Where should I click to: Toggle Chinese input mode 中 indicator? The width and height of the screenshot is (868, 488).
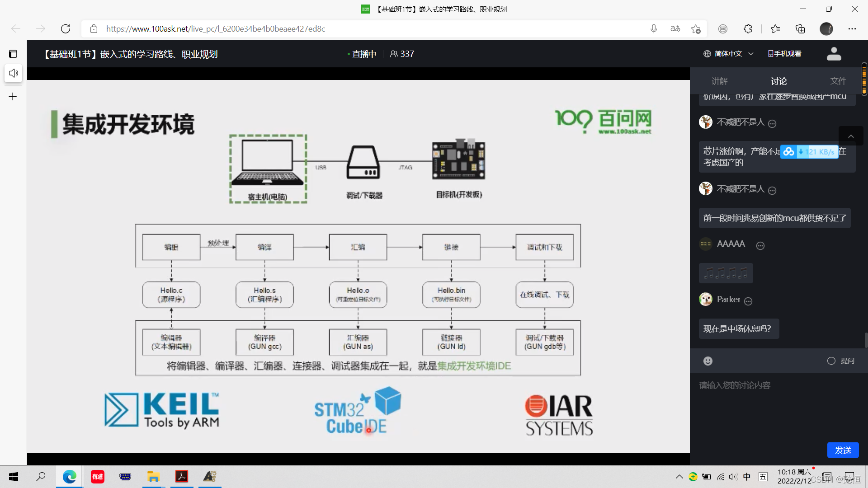[747, 477]
